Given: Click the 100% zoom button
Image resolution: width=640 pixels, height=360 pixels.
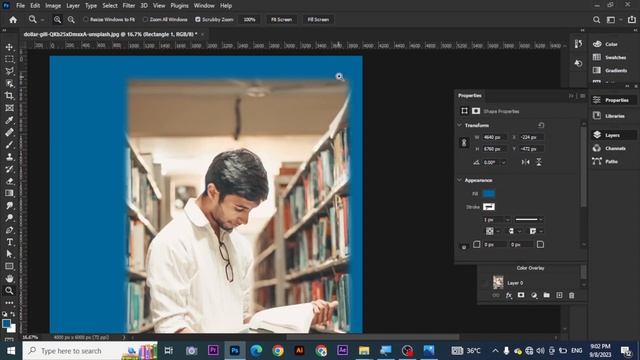Looking at the screenshot, I should (x=249, y=20).
